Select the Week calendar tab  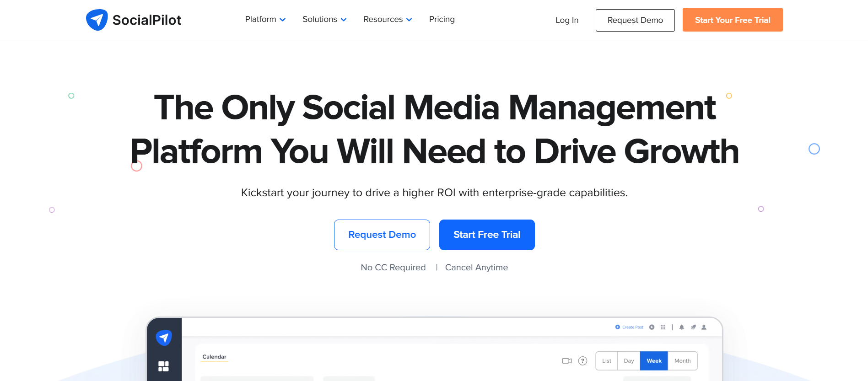654,361
